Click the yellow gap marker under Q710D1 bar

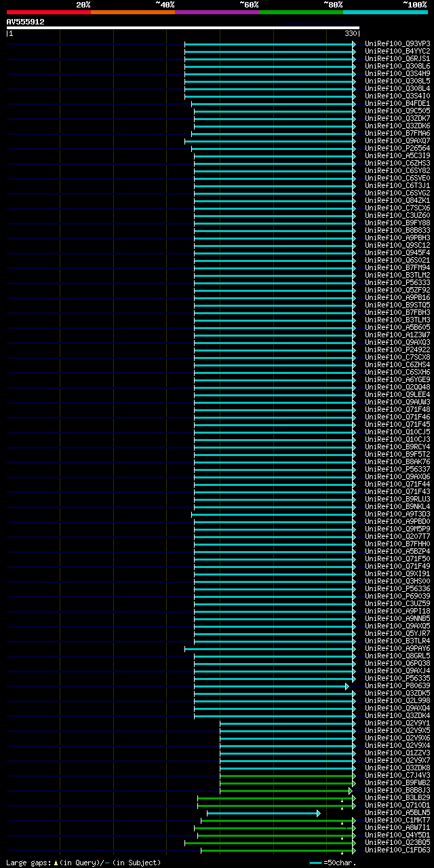click(342, 808)
